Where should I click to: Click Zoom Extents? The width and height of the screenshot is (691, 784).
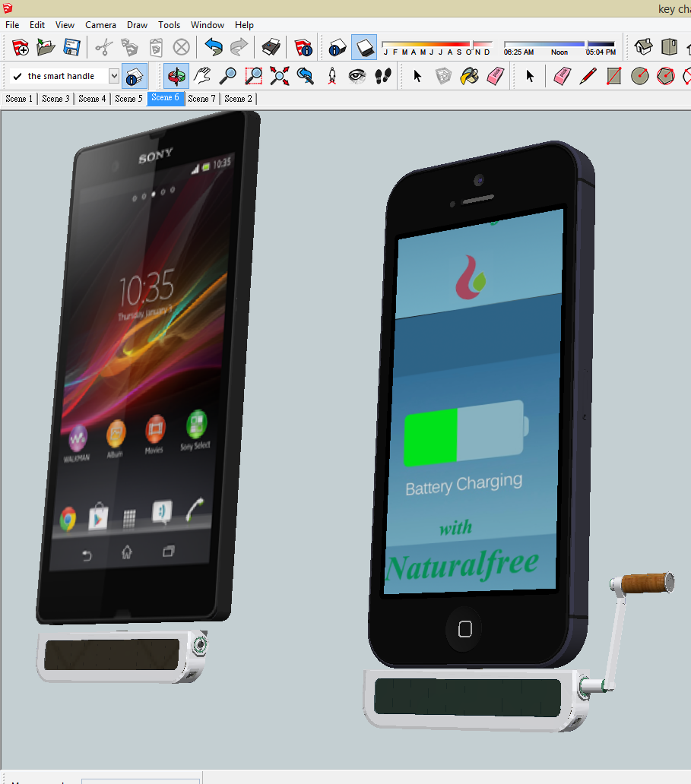click(x=280, y=76)
